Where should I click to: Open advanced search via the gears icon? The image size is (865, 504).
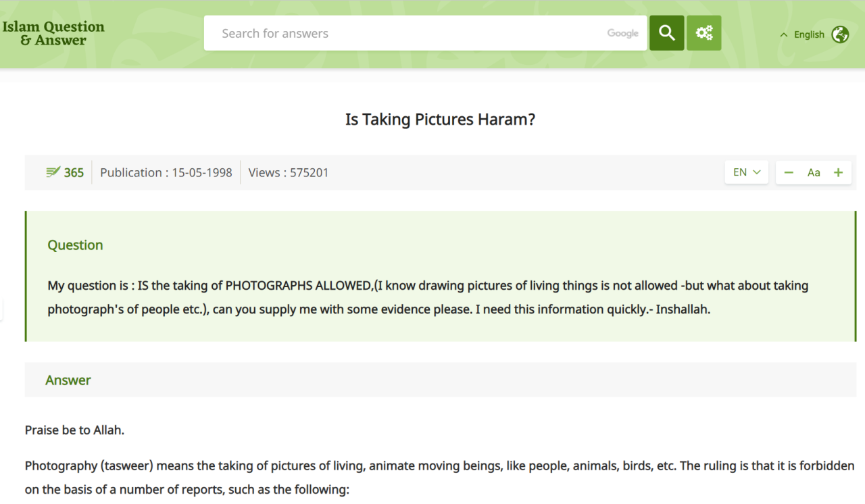pyautogui.click(x=703, y=32)
